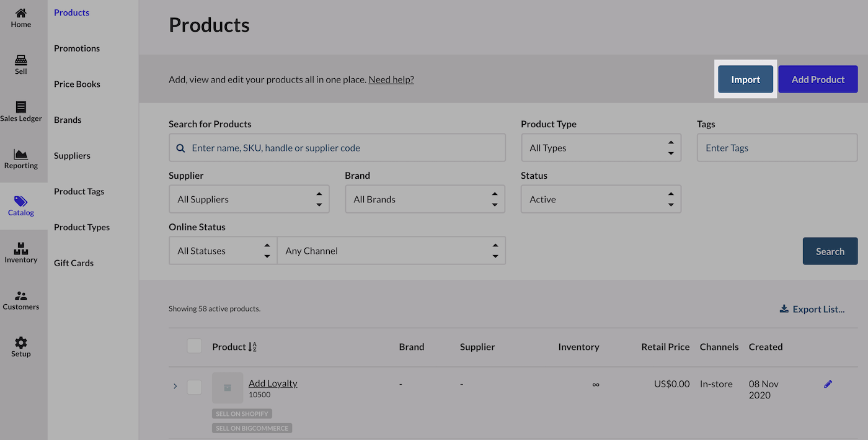Expand the Add Loyalty product row
Screen dimensions: 868x440
[175, 386]
